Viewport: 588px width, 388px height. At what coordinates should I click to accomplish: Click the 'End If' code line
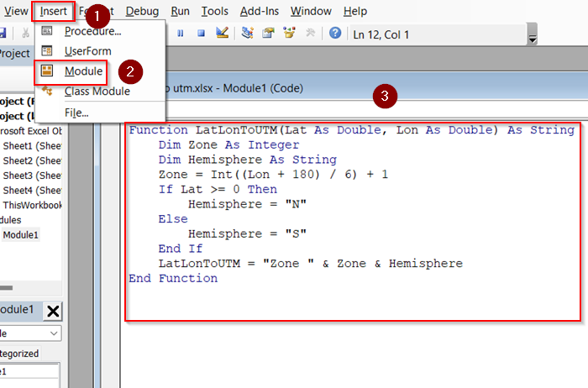[181, 249]
